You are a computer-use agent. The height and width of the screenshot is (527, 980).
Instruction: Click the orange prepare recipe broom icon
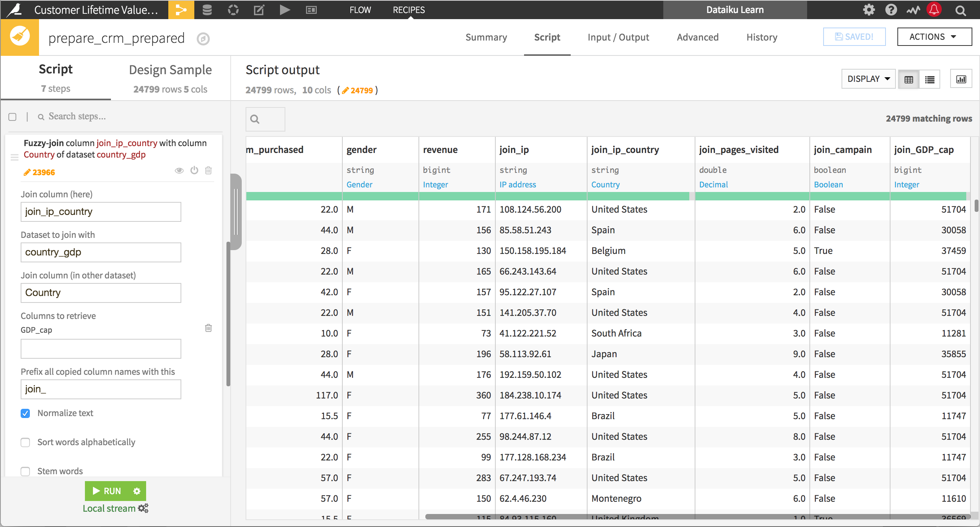(x=20, y=37)
